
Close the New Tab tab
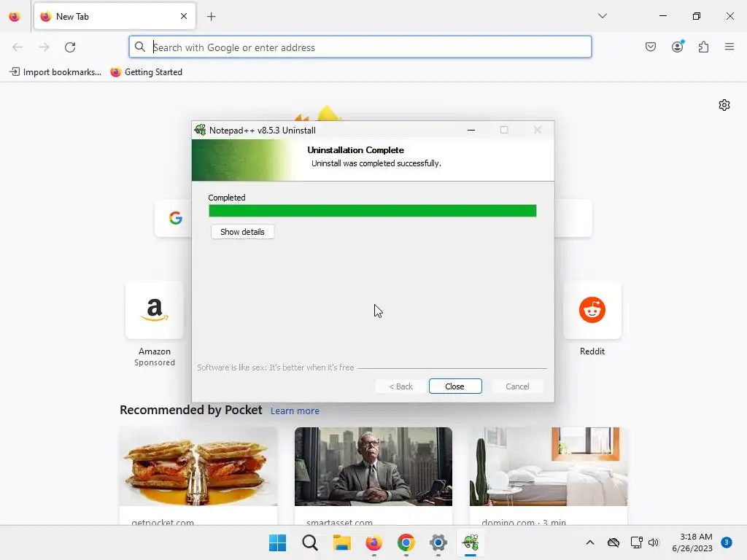[184, 16]
